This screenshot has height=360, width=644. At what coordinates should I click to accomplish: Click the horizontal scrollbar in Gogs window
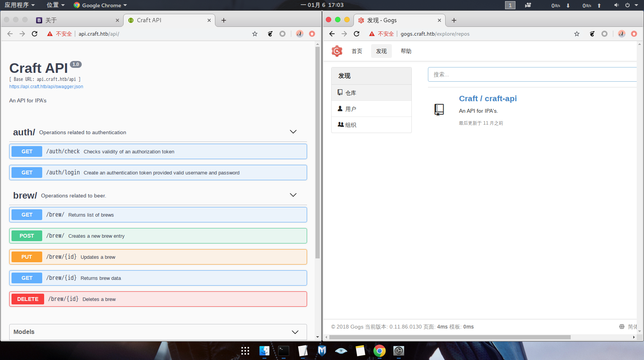pyautogui.click(x=450, y=337)
